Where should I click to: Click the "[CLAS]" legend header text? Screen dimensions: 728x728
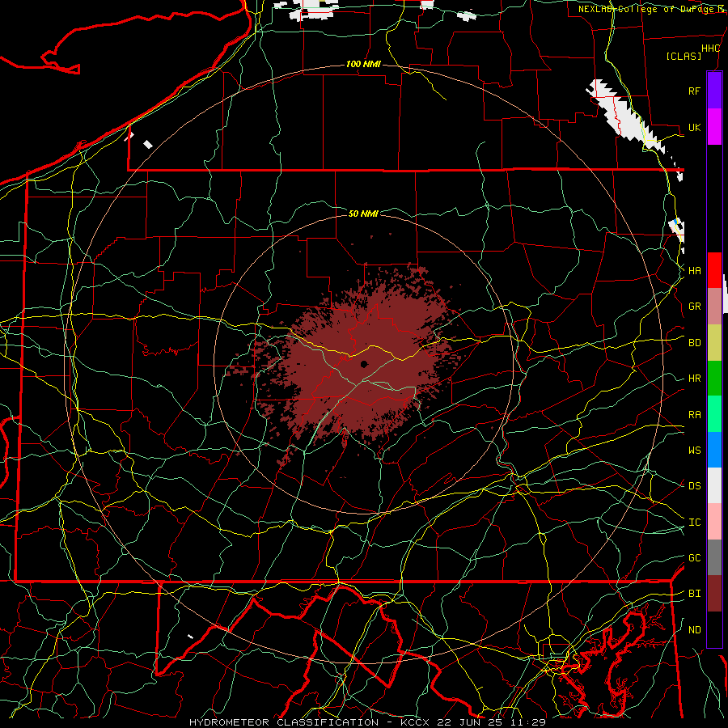684,56
